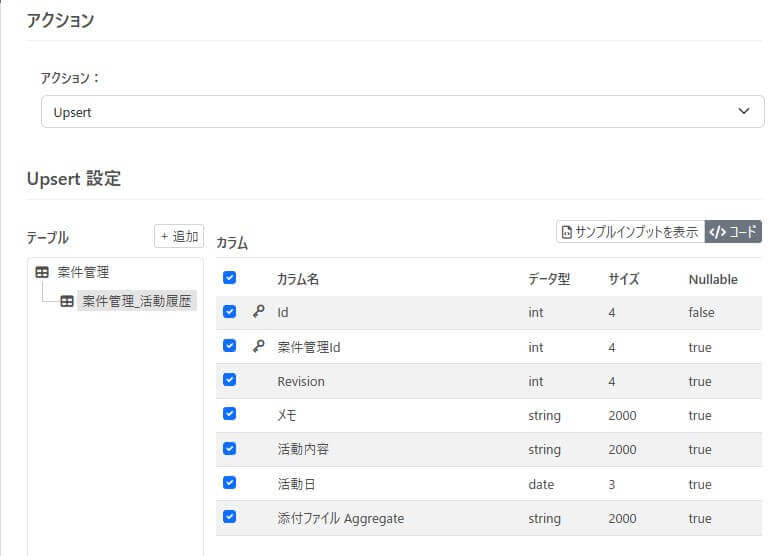Viewport: 784px width, 556px height.
Task: Click the code brackets icon in コード button
Action: tap(718, 232)
